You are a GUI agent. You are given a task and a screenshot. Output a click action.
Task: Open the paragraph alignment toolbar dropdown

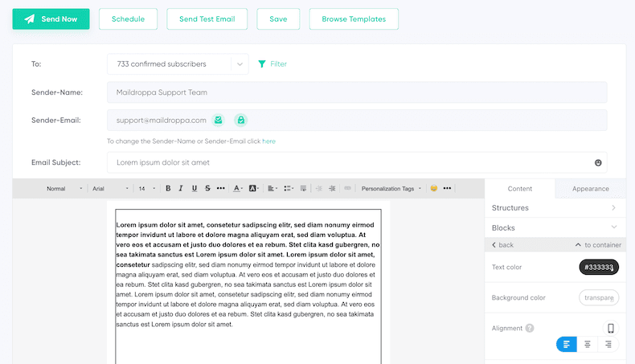coord(272,188)
